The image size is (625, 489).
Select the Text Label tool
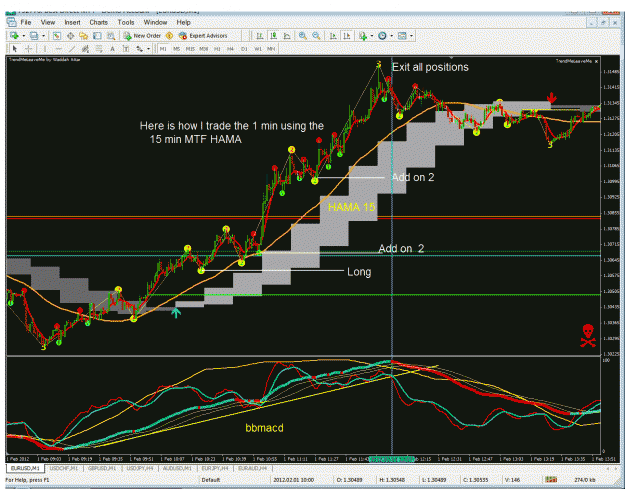point(126,49)
